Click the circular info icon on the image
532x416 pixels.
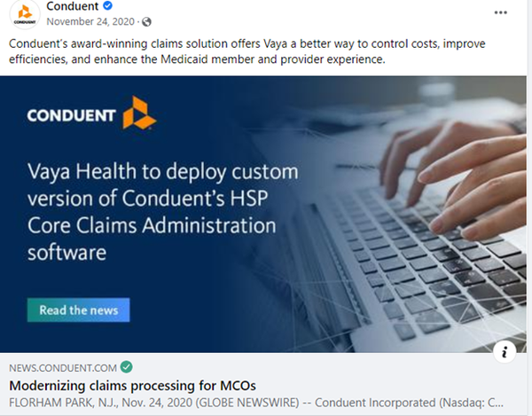[x=505, y=351]
